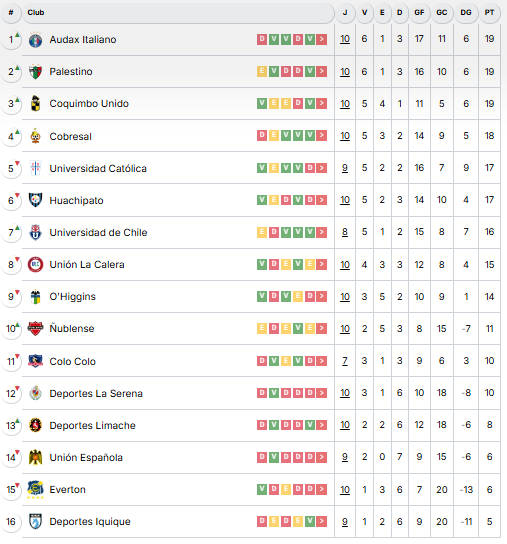Sort by GF column header
Screen dimensions: 507x544
tap(419, 12)
